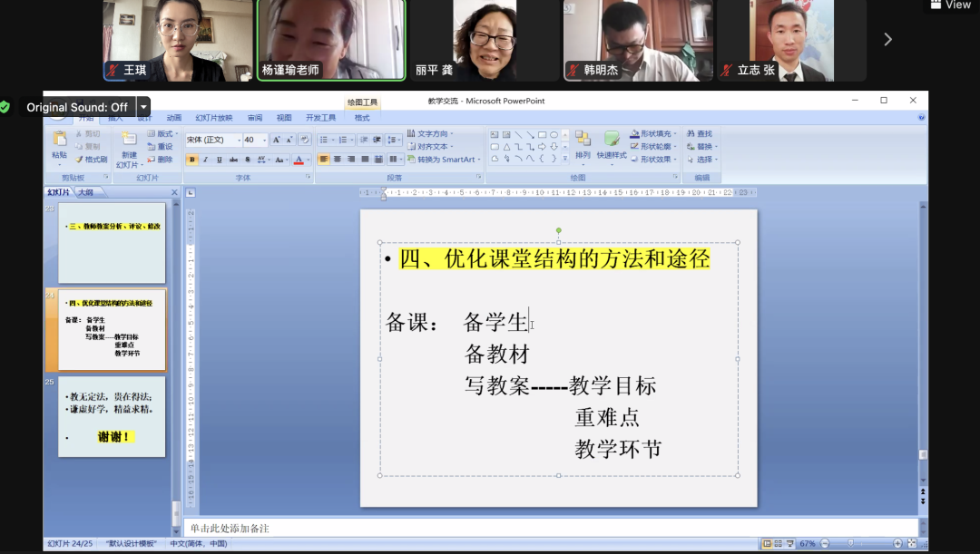
Task: Click 删除 to delete the slide
Action: point(160,160)
